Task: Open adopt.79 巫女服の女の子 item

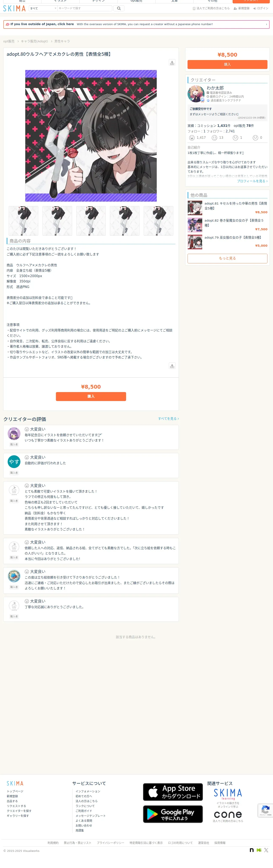Action: (233, 238)
